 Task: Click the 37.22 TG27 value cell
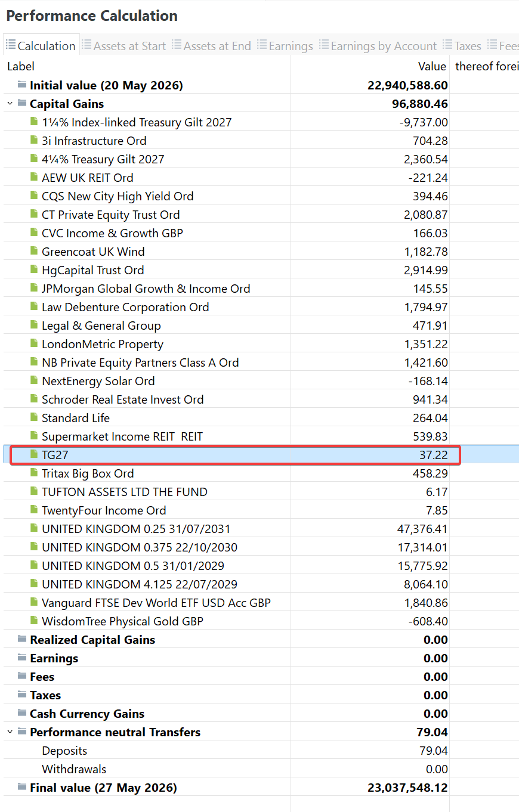(x=434, y=455)
